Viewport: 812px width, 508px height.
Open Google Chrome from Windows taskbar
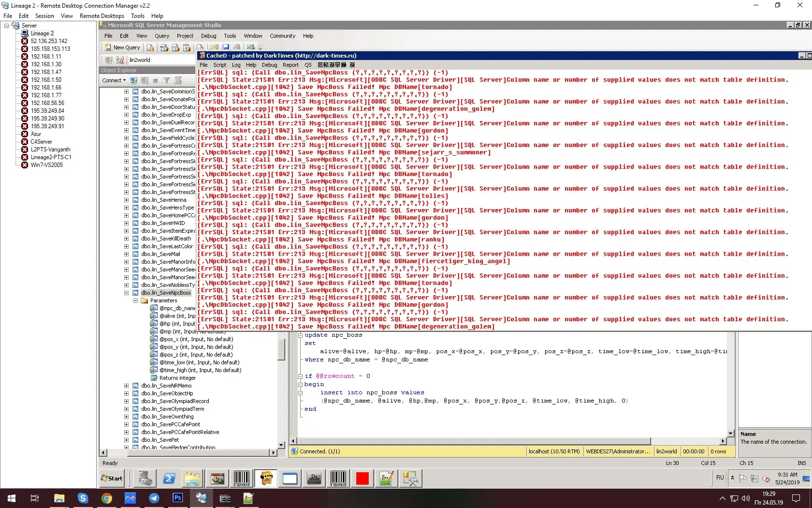(106, 498)
